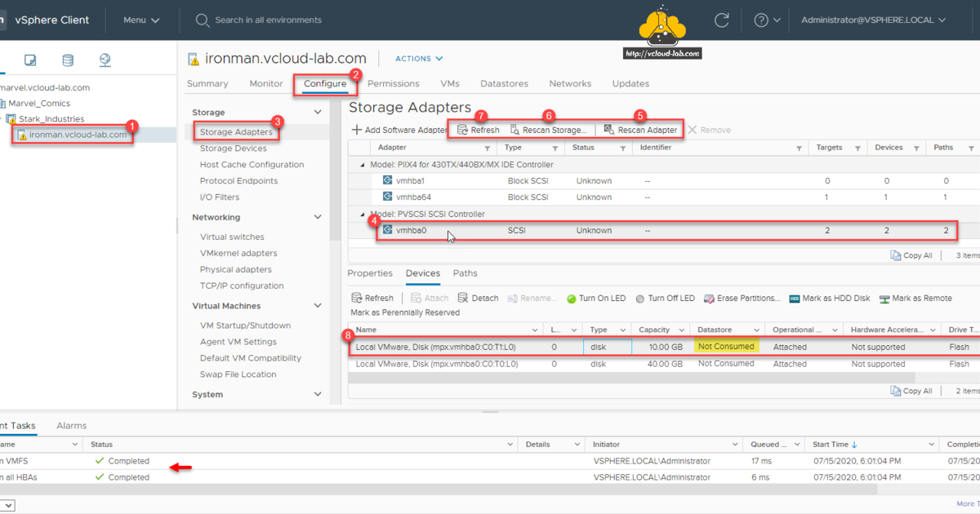
Task: Open Storage Devices settings
Action: coord(234,148)
